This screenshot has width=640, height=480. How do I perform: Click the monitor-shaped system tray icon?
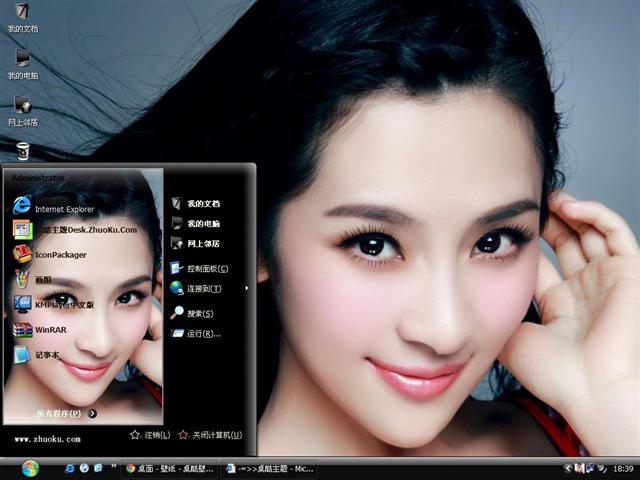590,468
